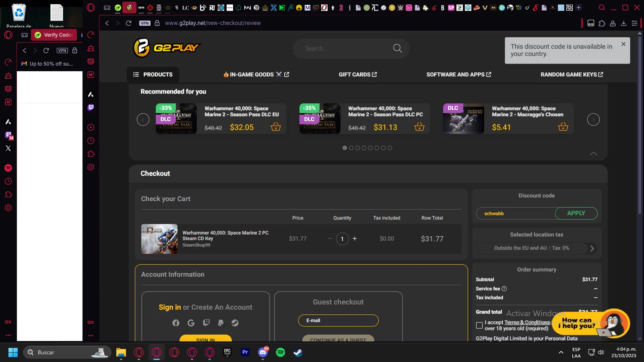Accept Terms and over 18 checkbox
This screenshot has height=362, width=644.
tap(479, 326)
